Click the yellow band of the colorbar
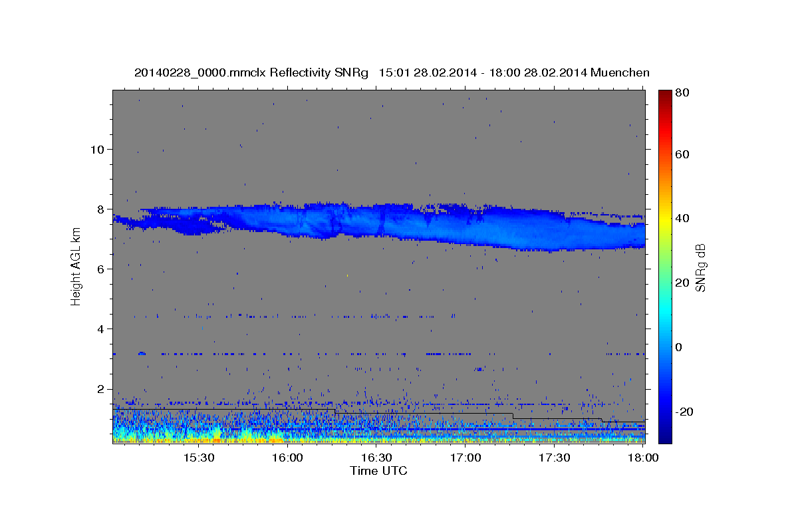Screen dimensions: 798x532 tap(665, 219)
